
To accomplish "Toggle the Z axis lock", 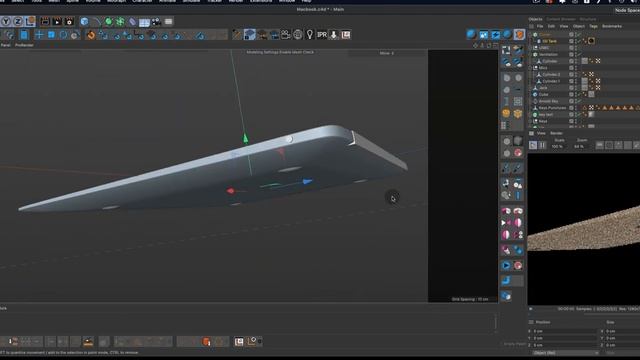I will (x=18, y=22).
